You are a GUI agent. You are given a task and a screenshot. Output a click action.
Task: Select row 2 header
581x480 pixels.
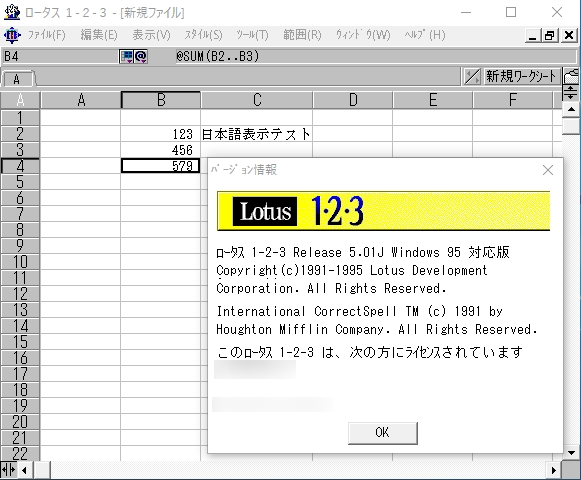[20, 134]
